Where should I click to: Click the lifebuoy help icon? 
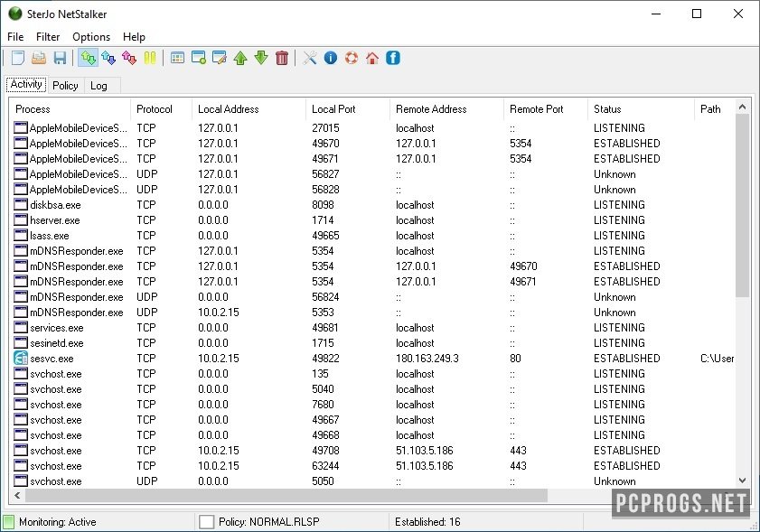coord(352,58)
